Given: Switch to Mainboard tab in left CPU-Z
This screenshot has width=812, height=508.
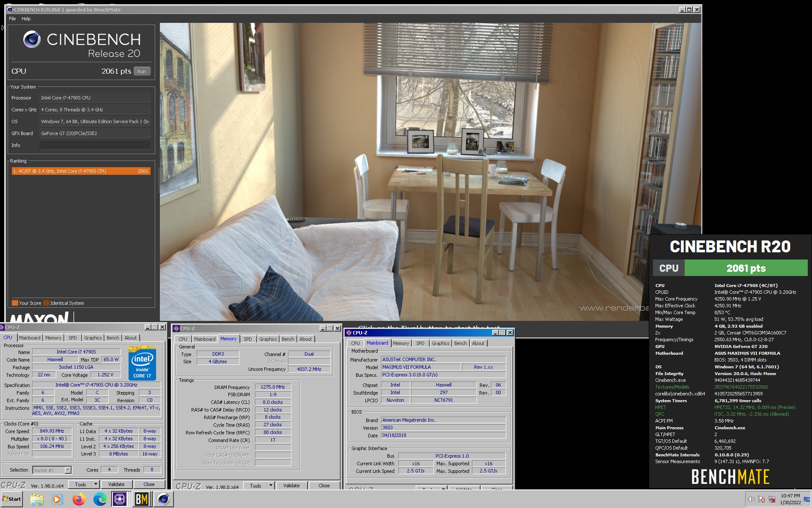Looking at the screenshot, I should click(30, 338).
